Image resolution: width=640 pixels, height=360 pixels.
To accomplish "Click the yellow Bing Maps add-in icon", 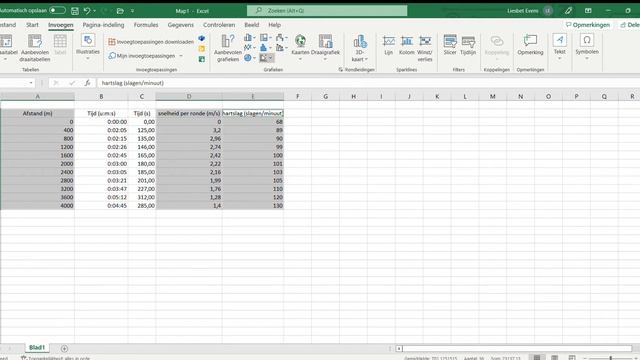I will pos(202,49).
